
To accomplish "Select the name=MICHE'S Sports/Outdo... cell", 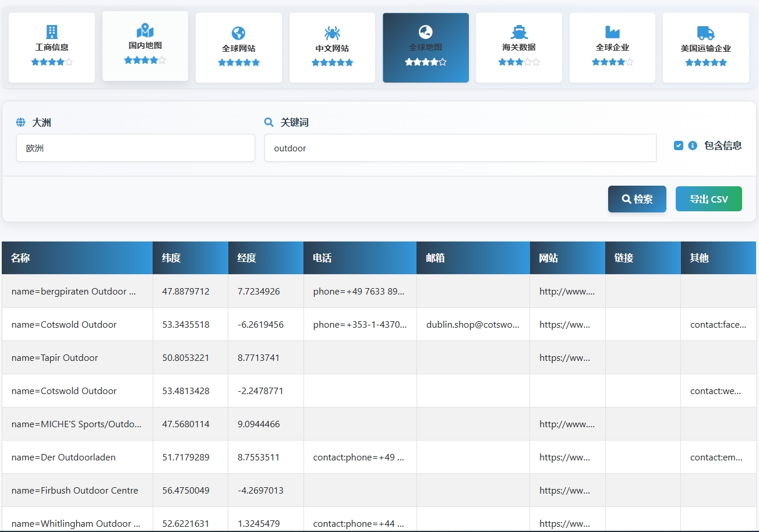I will point(77,424).
